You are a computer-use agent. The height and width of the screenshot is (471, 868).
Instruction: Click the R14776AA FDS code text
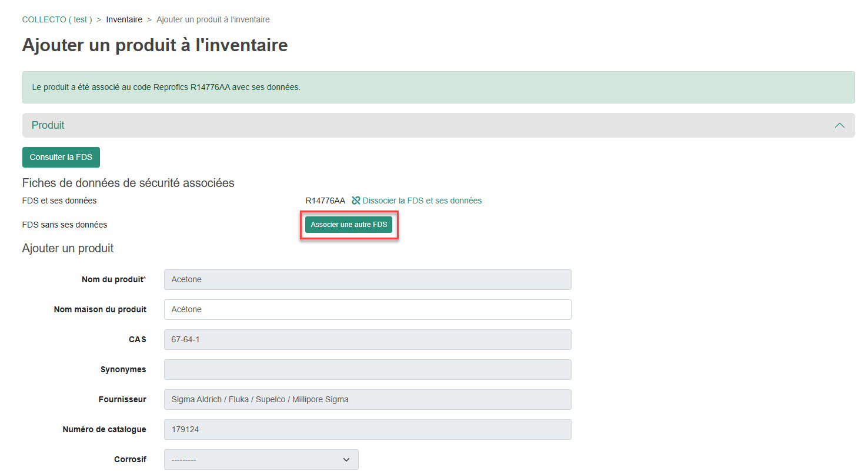click(325, 201)
